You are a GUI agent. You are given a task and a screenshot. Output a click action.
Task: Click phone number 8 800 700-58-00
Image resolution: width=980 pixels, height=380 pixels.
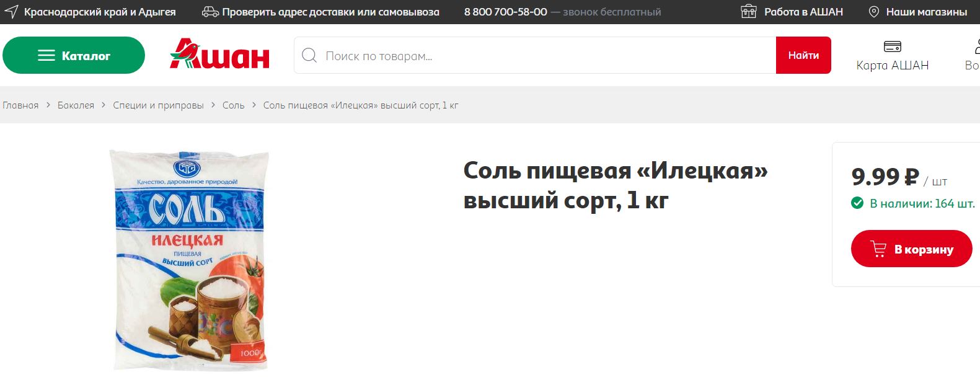point(506,12)
